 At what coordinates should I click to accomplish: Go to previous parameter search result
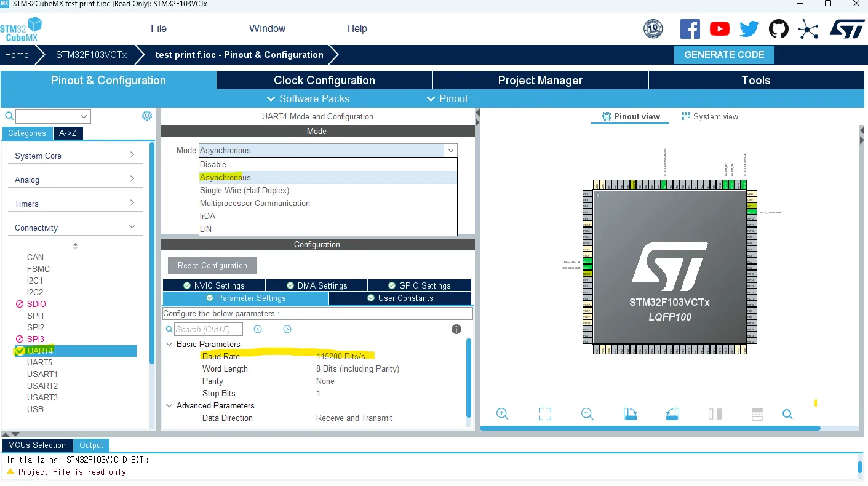click(x=258, y=329)
